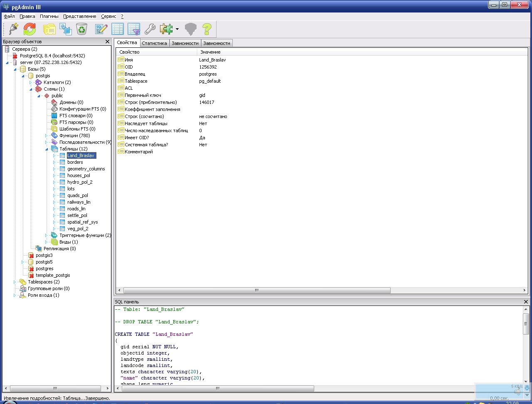
Task: Switch to the Статистика tab
Action: point(154,43)
